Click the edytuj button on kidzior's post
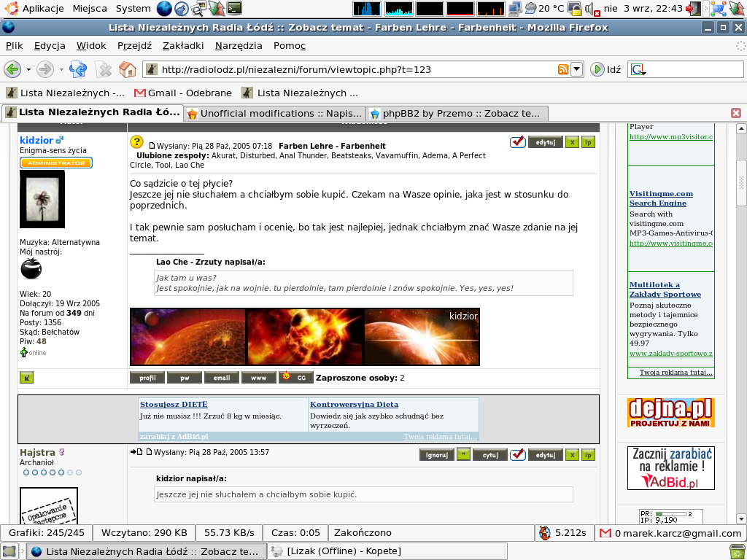The height and width of the screenshot is (560, 747). (x=545, y=142)
